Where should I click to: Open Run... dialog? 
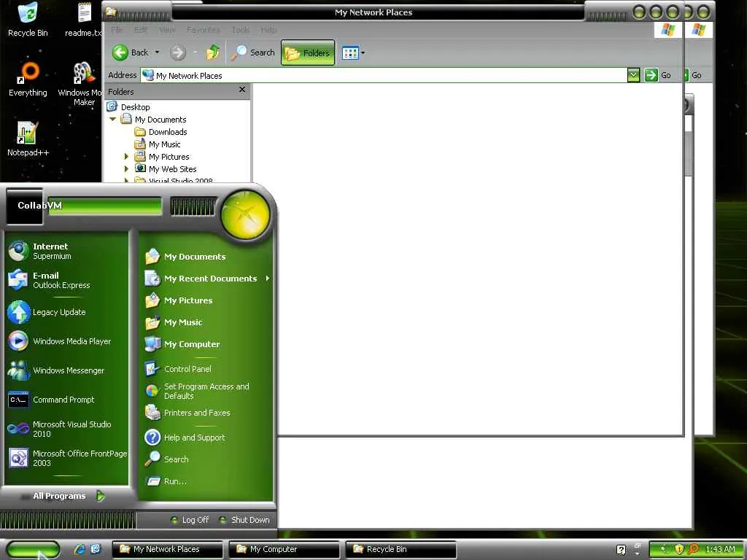point(206,481)
